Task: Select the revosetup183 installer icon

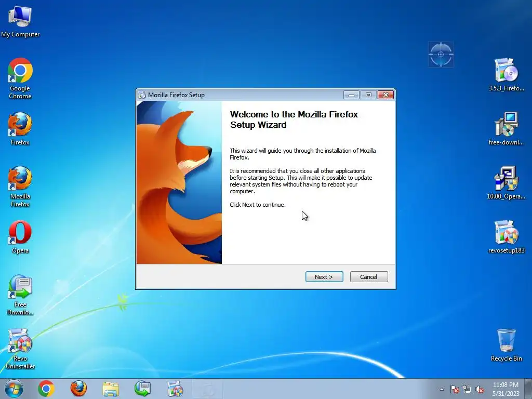Action: tap(506, 237)
